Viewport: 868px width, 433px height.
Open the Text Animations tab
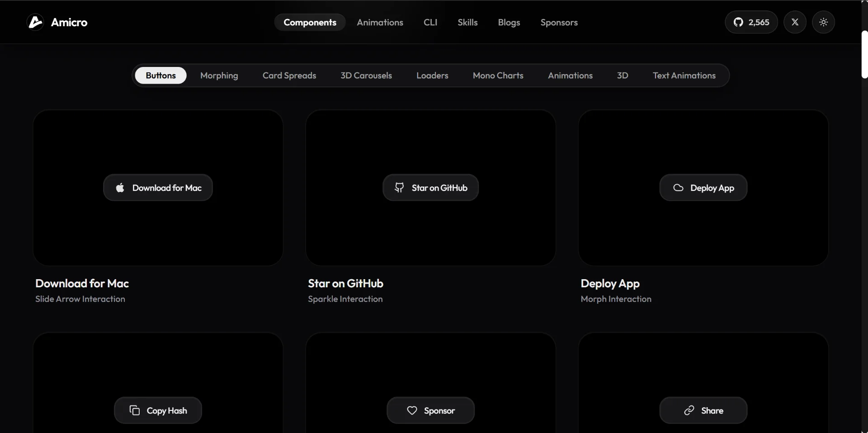pos(684,76)
